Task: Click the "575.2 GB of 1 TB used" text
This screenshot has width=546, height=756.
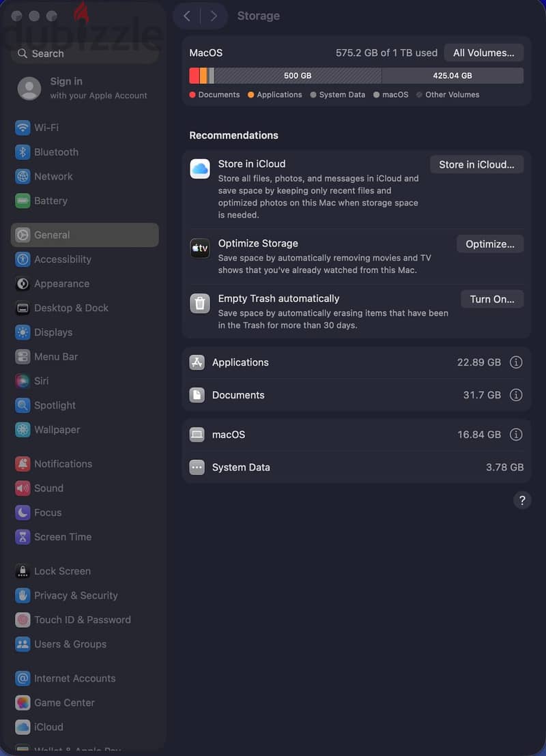Action: (x=386, y=53)
